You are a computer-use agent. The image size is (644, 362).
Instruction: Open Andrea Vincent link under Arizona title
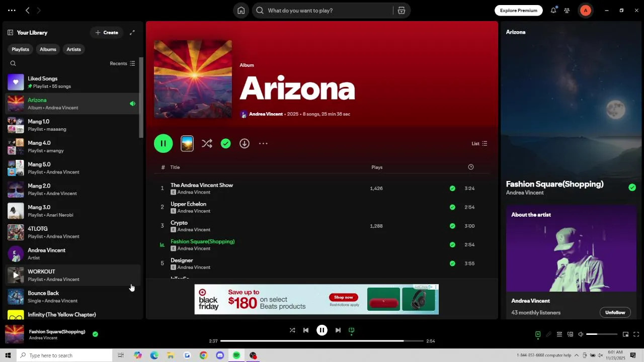[x=266, y=114]
